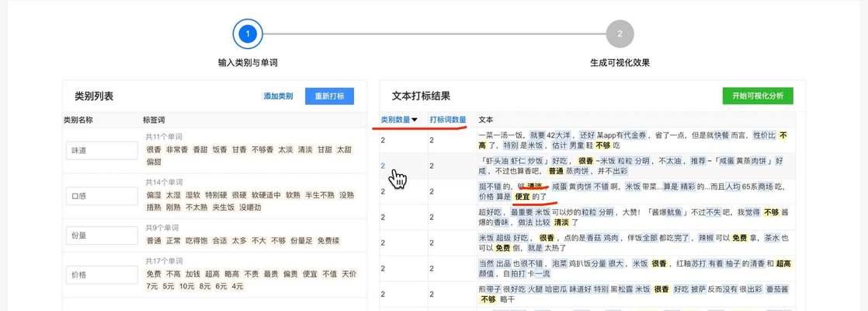Click the 软熟 tag word
The width and height of the screenshot is (868, 311).
[x=293, y=195]
